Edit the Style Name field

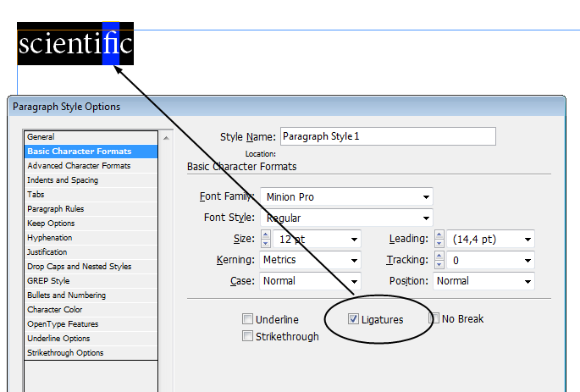click(x=388, y=136)
